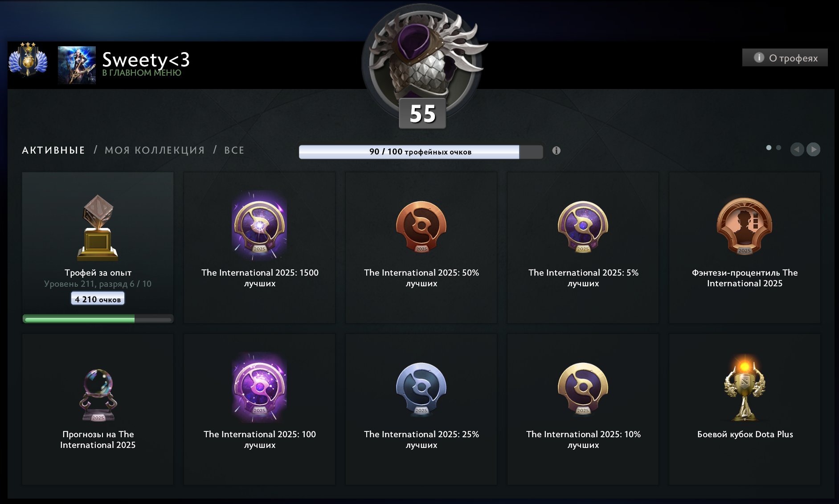Select the second page indicator dot
The image size is (839, 504).
coord(778,147)
